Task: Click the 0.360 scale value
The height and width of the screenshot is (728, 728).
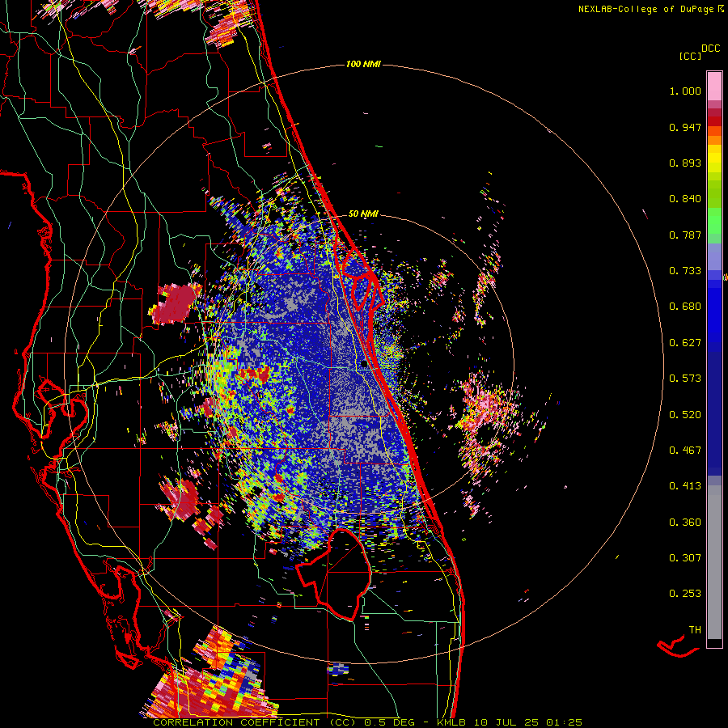Action: click(x=685, y=523)
